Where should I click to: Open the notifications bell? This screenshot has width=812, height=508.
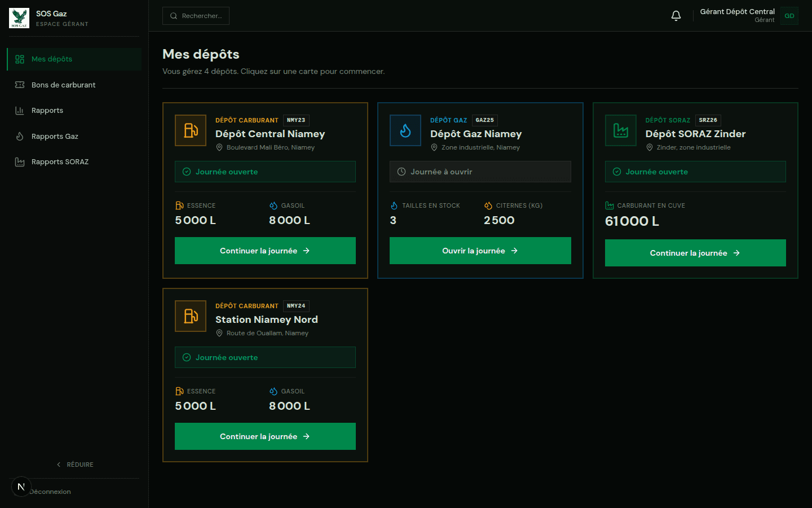(x=676, y=16)
